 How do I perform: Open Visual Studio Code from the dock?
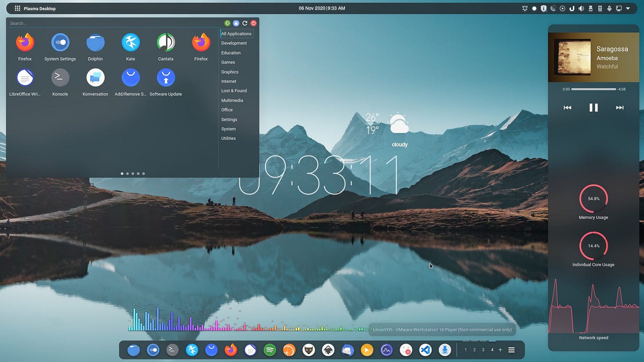pos(425,350)
